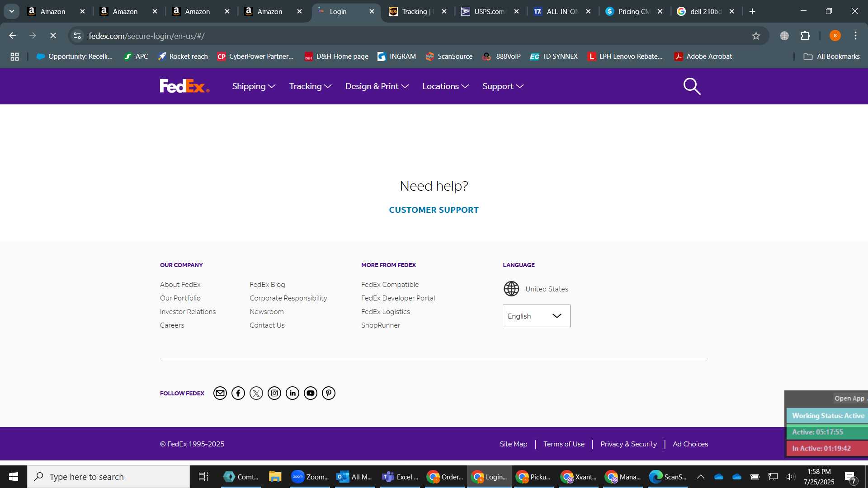
Task: Click the FedEx logo in the header
Action: pos(184,86)
